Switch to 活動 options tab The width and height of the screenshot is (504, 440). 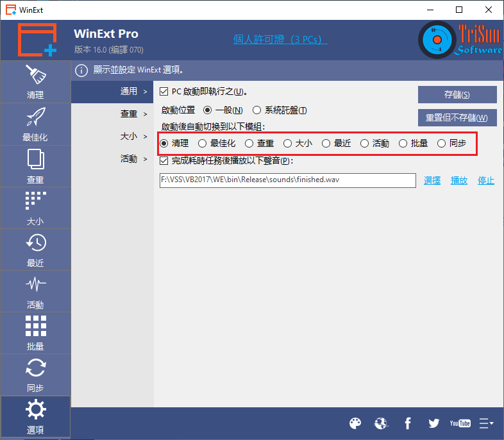(x=112, y=159)
